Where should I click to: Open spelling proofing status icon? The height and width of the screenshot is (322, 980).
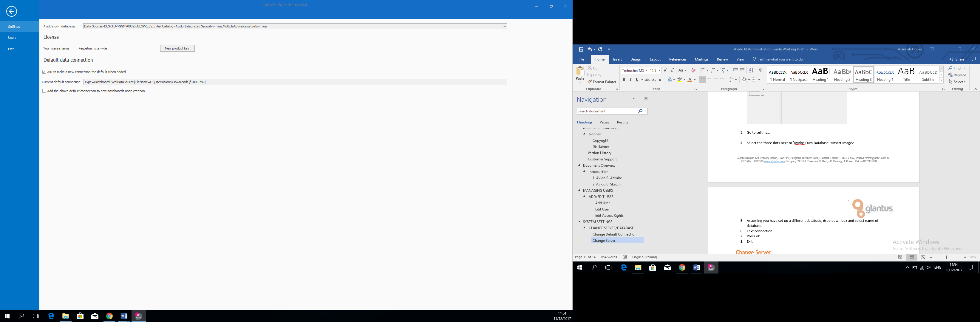pyautogui.click(x=625, y=257)
